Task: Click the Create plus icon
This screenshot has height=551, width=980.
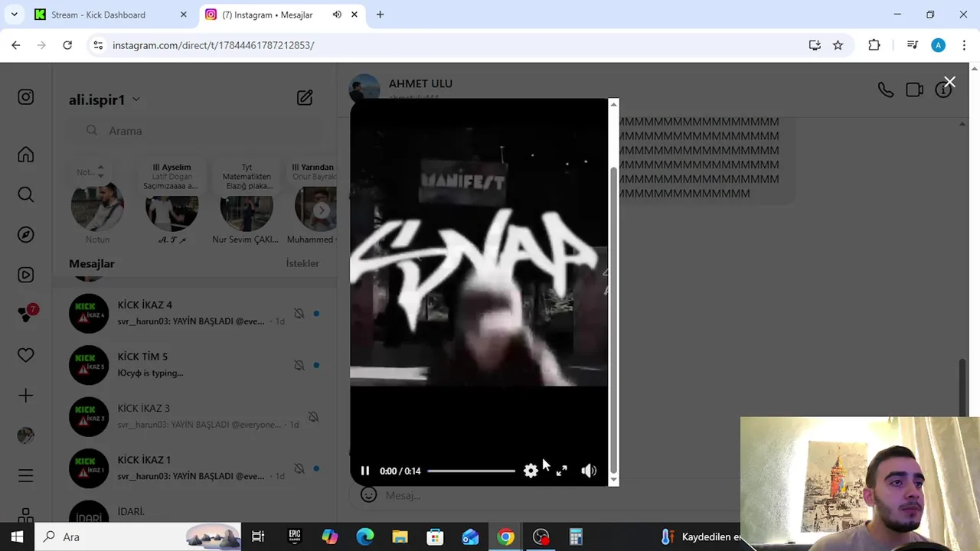Action: point(26,396)
